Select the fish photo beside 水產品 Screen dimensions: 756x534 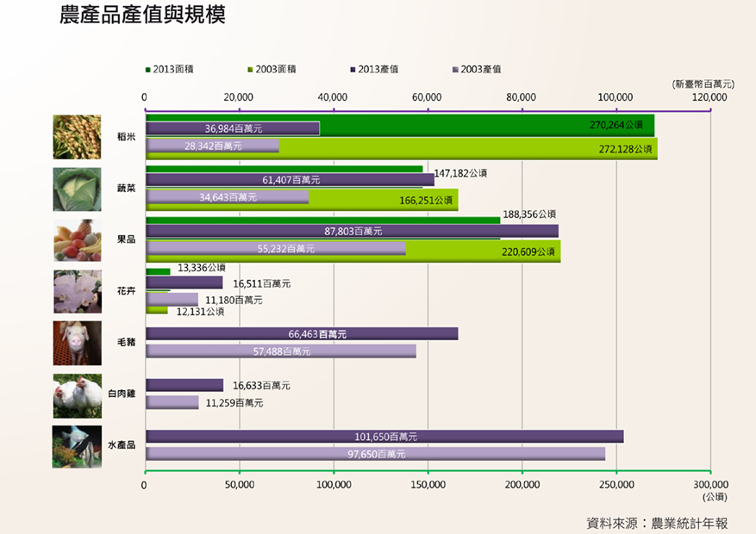tap(77, 446)
